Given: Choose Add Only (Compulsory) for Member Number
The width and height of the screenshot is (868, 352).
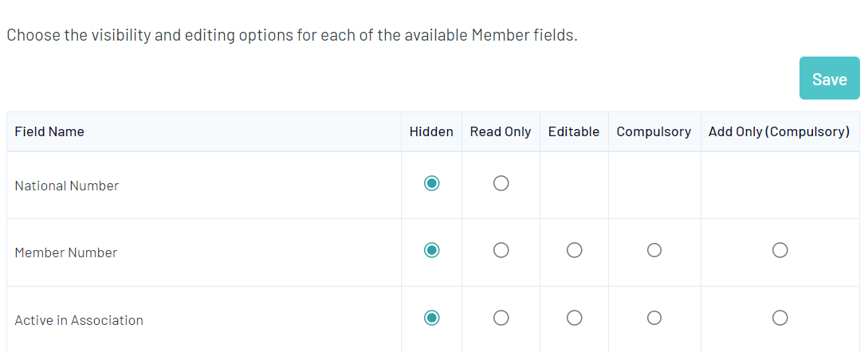Looking at the screenshot, I should tap(780, 251).
